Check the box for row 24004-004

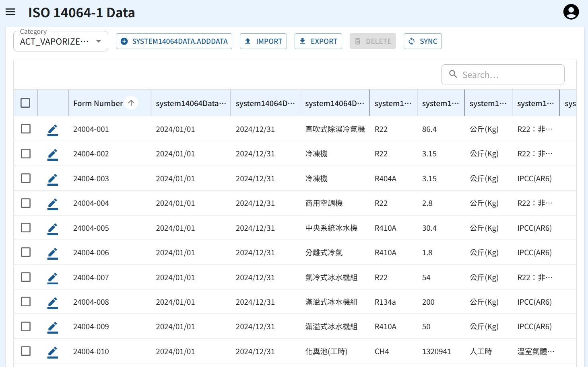pyautogui.click(x=26, y=203)
